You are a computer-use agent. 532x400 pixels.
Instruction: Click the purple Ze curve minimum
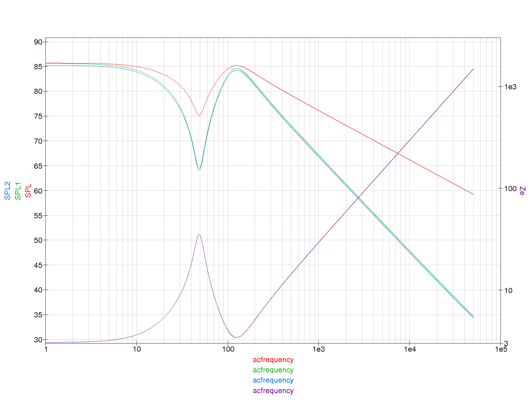[236, 337]
